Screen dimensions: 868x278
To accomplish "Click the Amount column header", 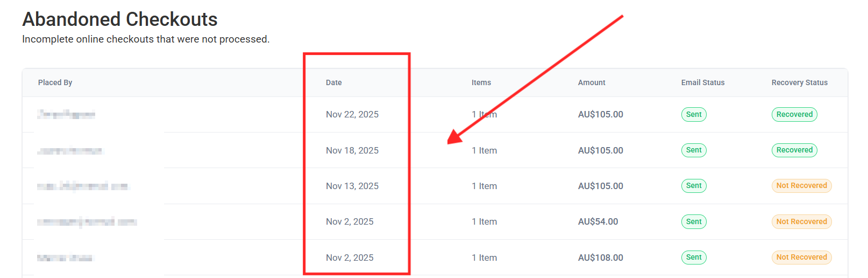I will coord(591,82).
